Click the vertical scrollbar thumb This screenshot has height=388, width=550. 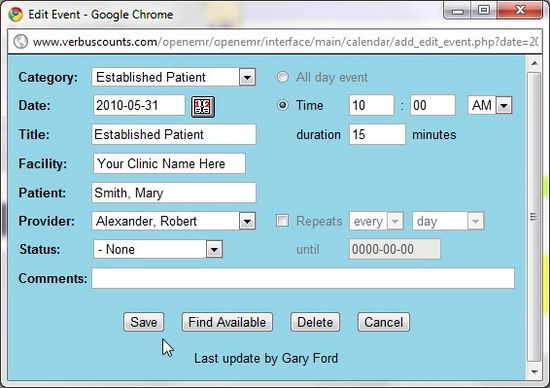(x=534, y=217)
